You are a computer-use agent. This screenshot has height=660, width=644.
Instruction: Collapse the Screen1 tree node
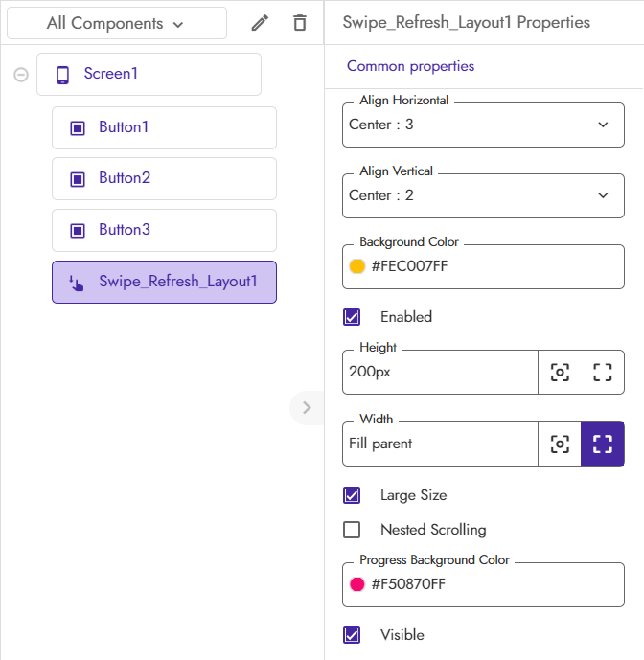[x=21, y=74]
